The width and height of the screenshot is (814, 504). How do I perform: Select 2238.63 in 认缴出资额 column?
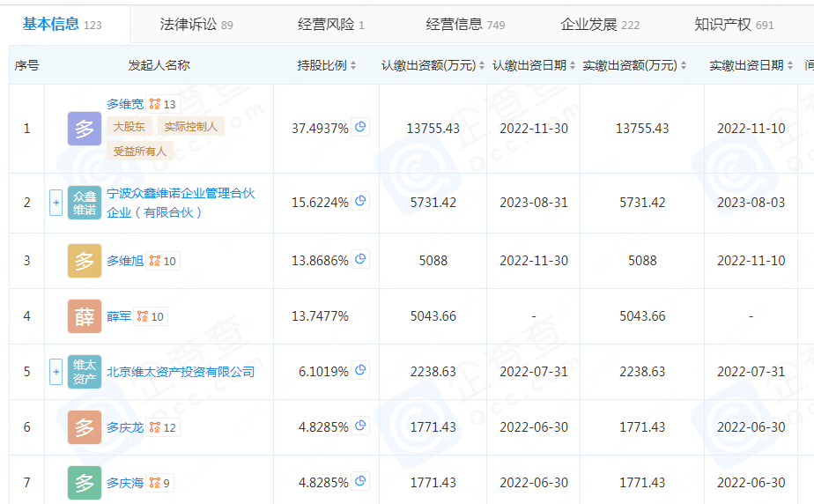point(433,372)
